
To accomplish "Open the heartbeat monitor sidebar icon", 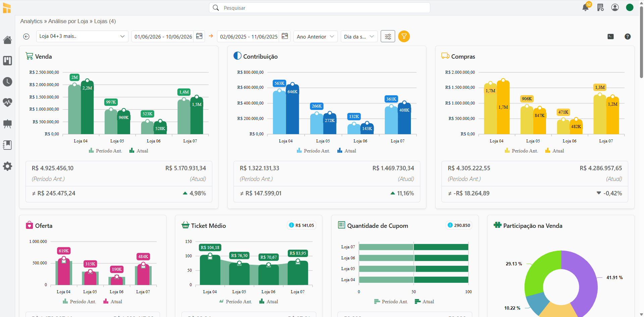I will pos(7,102).
